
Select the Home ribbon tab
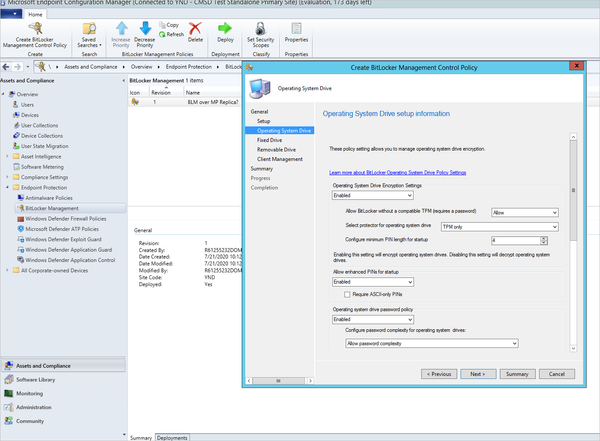click(x=35, y=15)
